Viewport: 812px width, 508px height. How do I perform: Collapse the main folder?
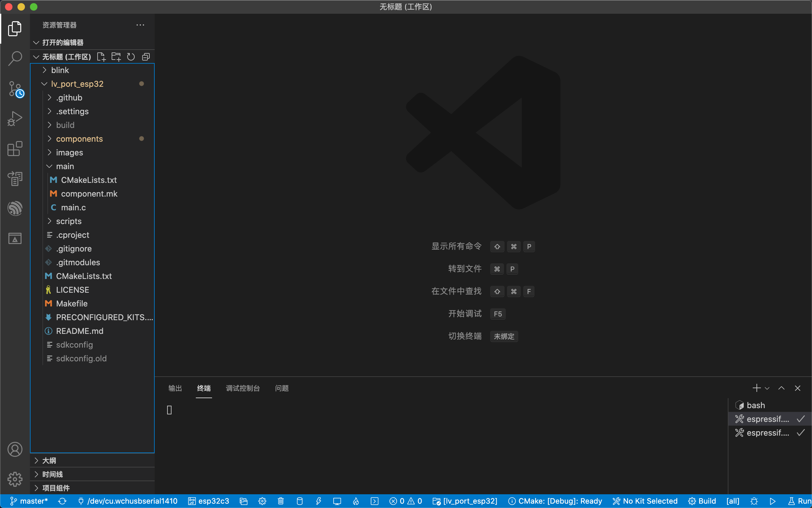pyautogui.click(x=65, y=166)
